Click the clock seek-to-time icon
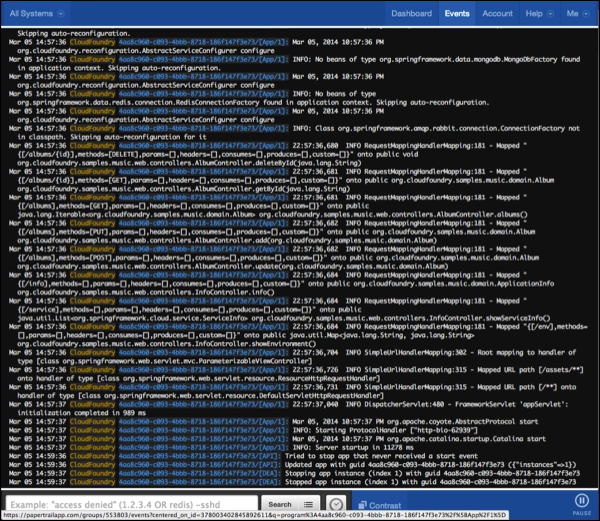 (x=336, y=504)
